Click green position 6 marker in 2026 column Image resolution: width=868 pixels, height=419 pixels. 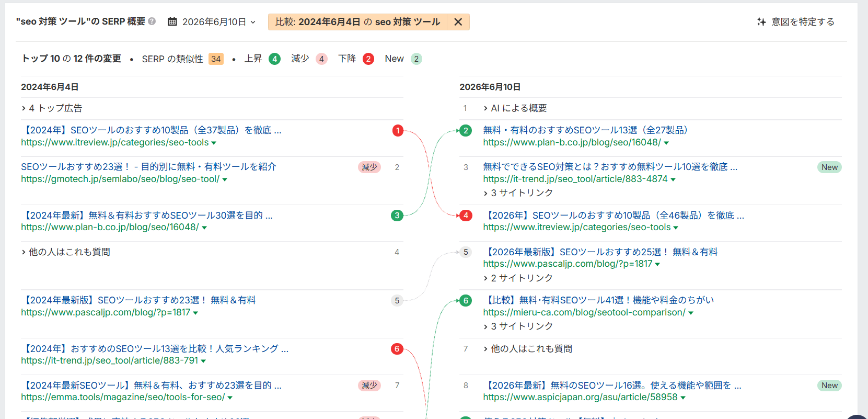tap(466, 300)
